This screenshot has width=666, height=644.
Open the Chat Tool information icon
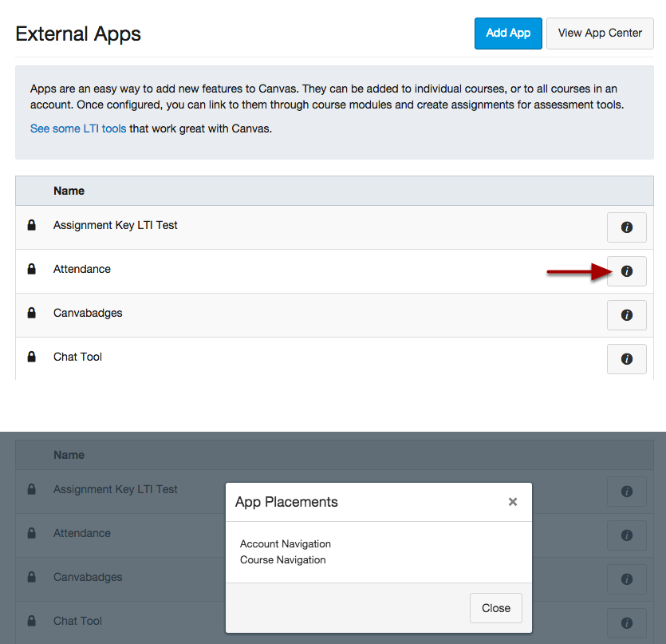click(626, 359)
